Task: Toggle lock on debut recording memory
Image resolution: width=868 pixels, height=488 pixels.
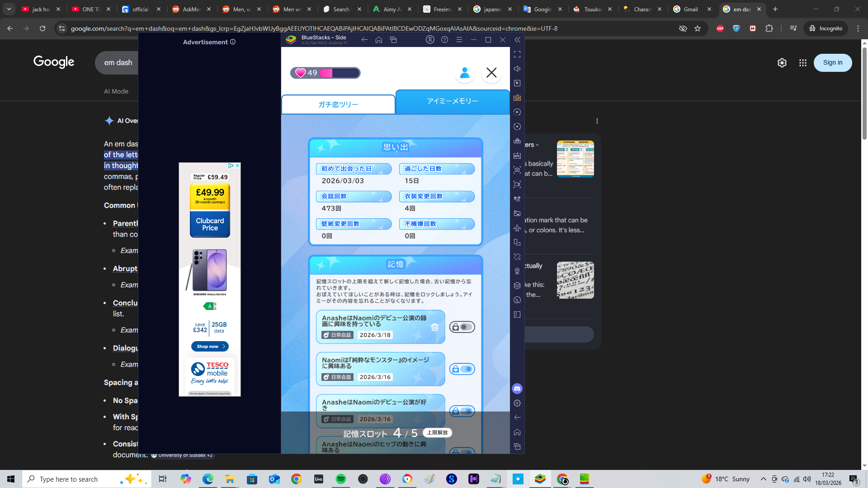Action: (462, 327)
